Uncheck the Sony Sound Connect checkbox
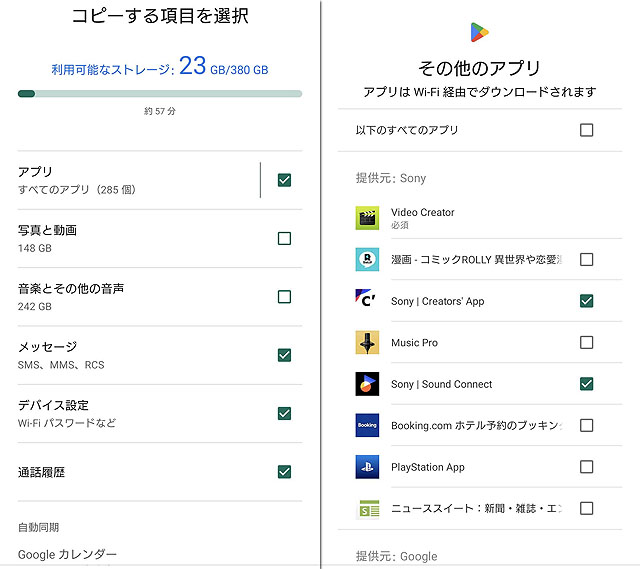Image resolution: width=640 pixels, height=569 pixels. coord(587,384)
